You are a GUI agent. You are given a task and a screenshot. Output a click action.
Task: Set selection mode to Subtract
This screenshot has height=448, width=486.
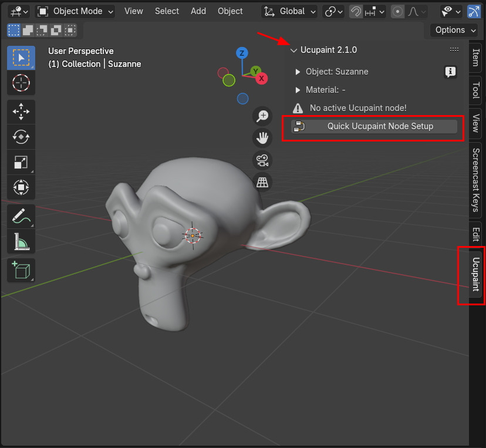pyautogui.click(x=42, y=30)
